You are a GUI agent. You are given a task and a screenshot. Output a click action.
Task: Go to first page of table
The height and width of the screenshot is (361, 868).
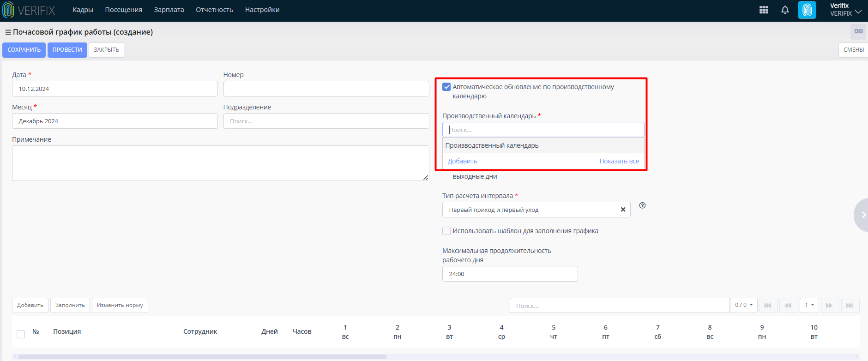[767, 305]
